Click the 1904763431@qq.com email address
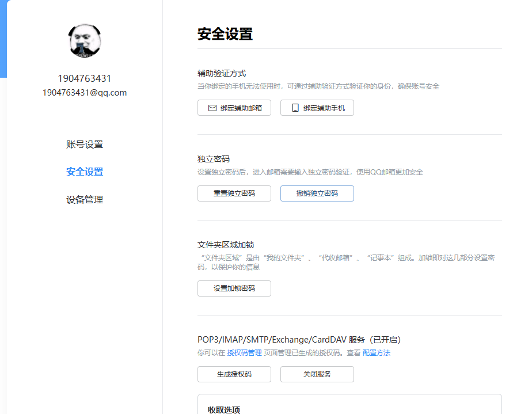Image resolution: width=532 pixels, height=414 pixels. pos(85,93)
